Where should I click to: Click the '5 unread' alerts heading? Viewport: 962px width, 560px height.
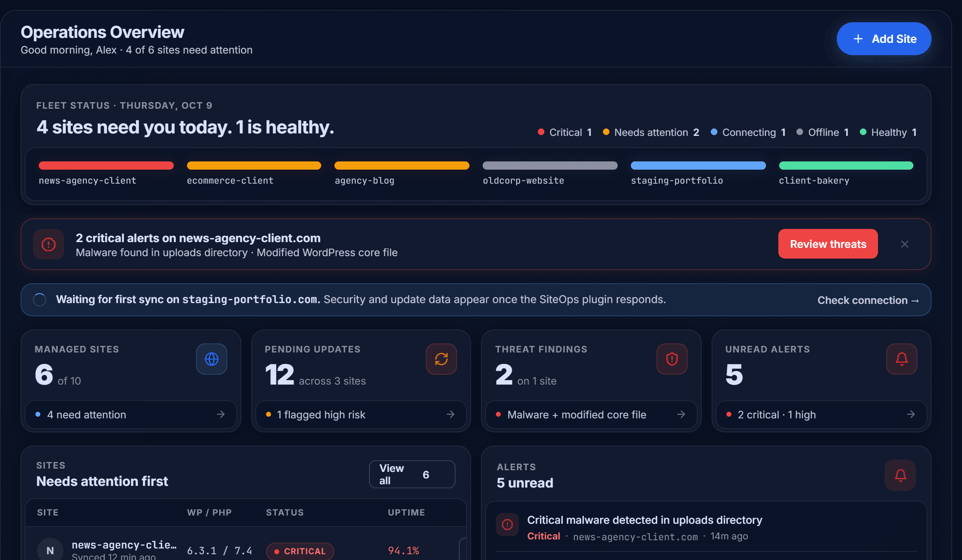coord(525,483)
